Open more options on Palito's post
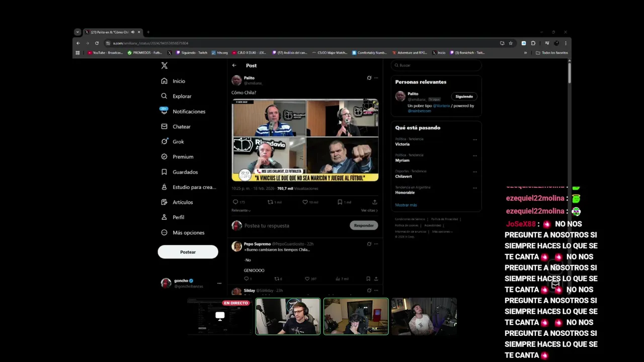The image size is (644, 362). [x=376, y=78]
